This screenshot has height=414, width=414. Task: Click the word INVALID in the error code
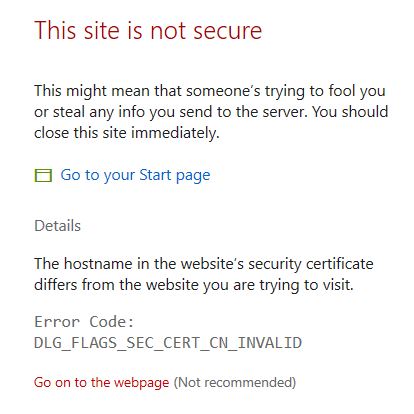(x=269, y=343)
